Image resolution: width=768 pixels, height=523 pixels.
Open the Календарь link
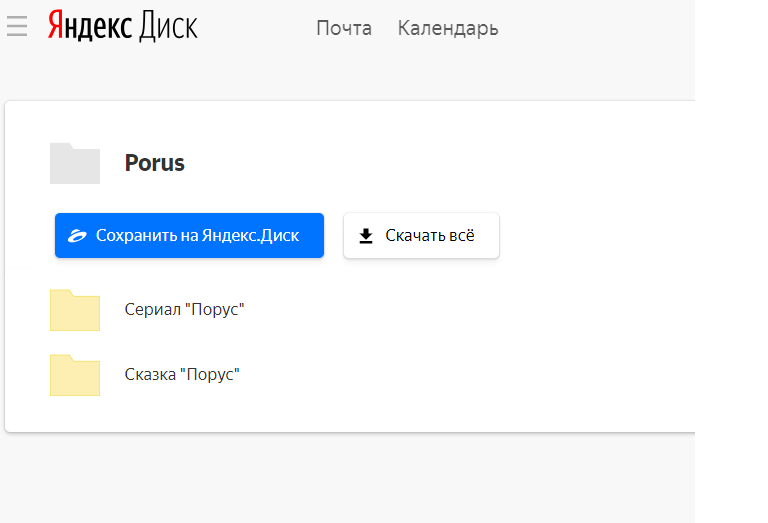click(448, 28)
